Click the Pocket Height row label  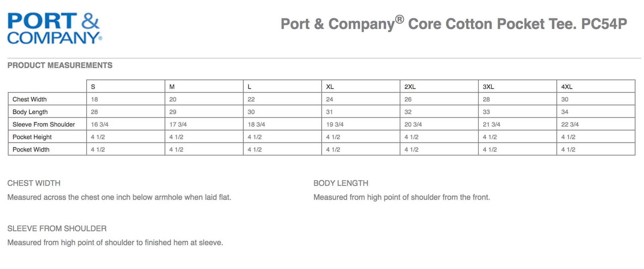pos(32,137)
